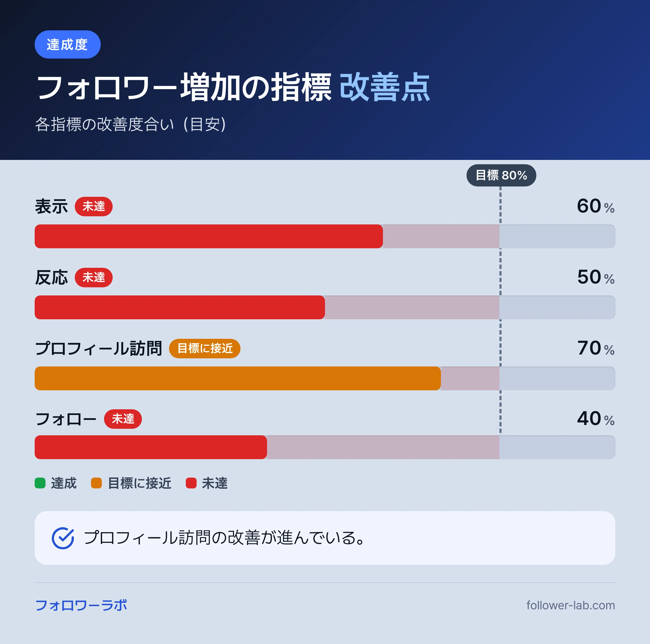The width and height of the screenshot is (650, 644).
Task: Click the orange プロフィール訪問 progress bar
Action: tap(238, 378)
